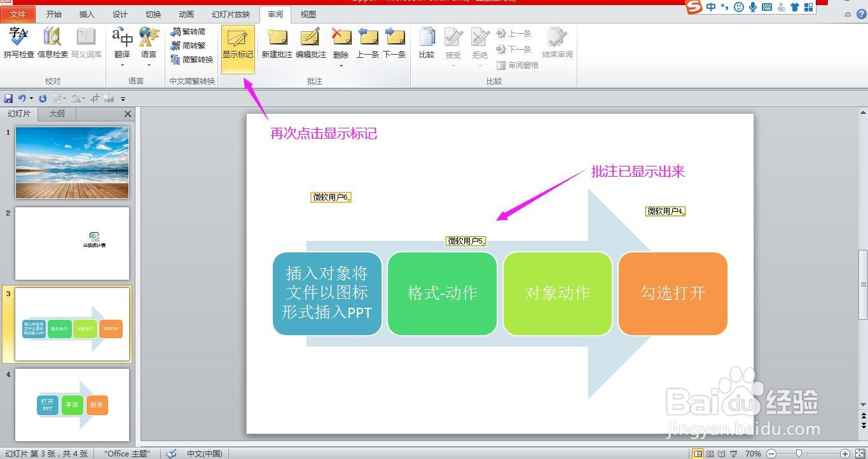Switch to Normal view in status bar
Image resolution: width=868 pixels, height=459 pixels.
pos(699,453)
